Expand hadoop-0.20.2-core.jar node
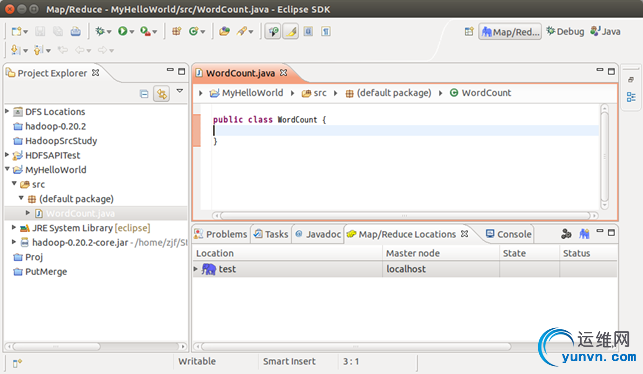The width and height of the screenshot is (643, 374). point(14,242)
